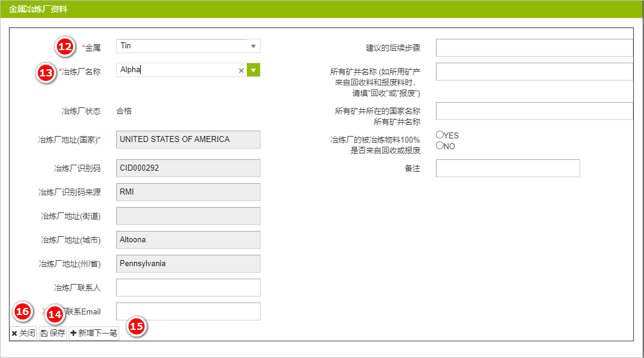Clear the Alpha smelter name with X

click(241, 70)
